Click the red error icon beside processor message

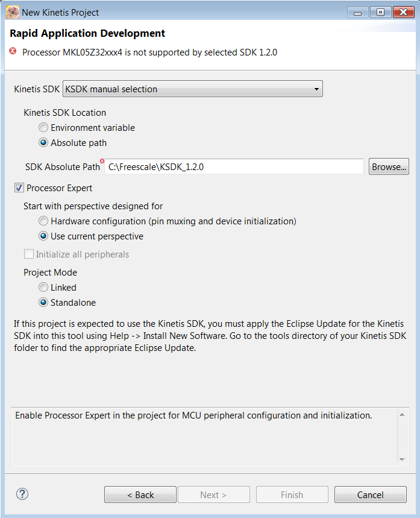tap(13, 52)
